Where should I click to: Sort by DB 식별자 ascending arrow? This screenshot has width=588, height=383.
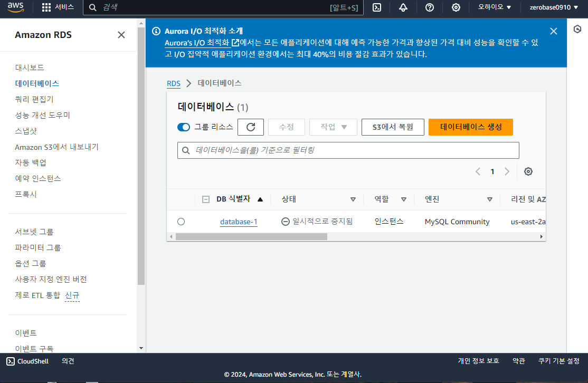coord(260,199)
